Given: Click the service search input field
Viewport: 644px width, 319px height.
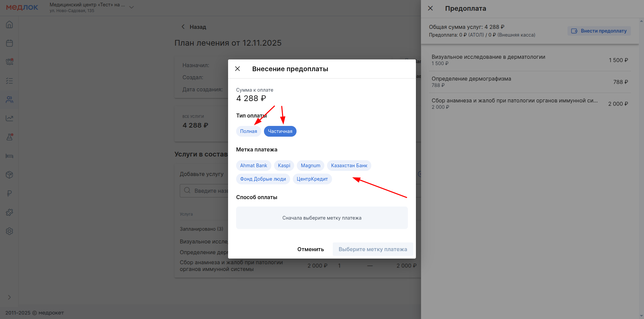Looking at the screenshot, I should click(210, 191).
